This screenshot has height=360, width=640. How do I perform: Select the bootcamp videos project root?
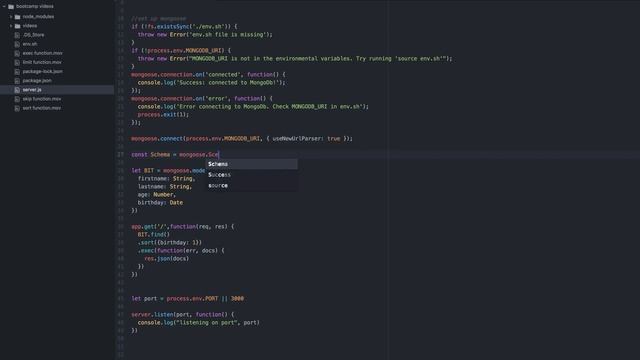(x=35, y=7)
